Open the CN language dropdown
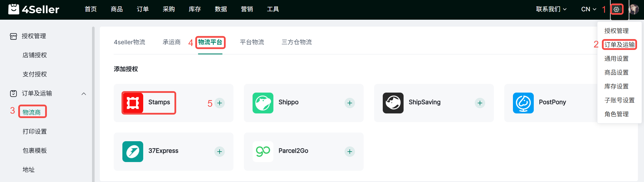Screen dimensions: 644x182 [588, 9]
